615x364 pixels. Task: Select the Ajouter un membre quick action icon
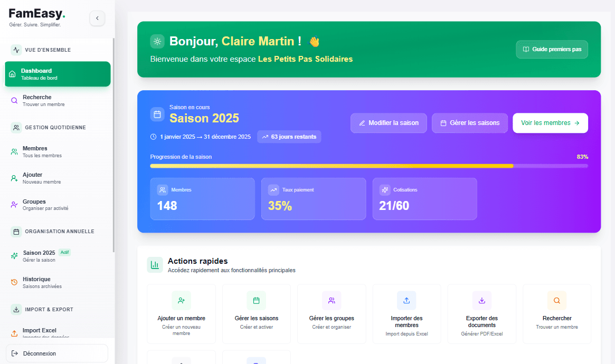(181, 300)
